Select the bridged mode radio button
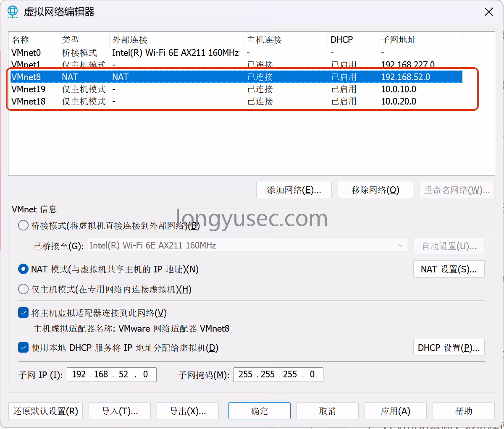Screen dimensions: 504x429 click(24, 226)
